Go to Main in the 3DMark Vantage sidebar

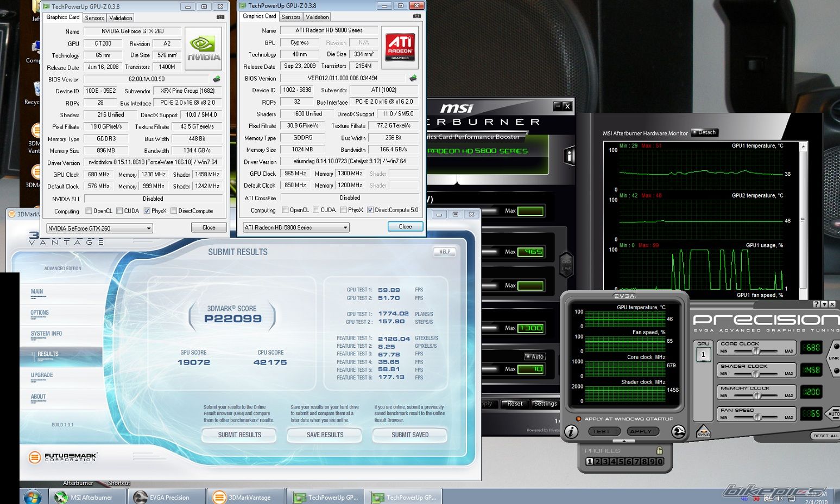point(37,292)
